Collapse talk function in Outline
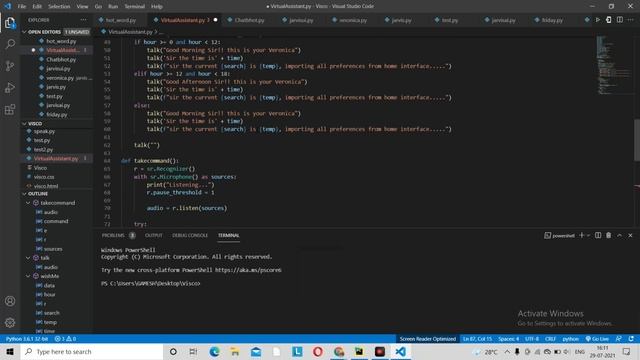640x360 pixels. [28, 258]
